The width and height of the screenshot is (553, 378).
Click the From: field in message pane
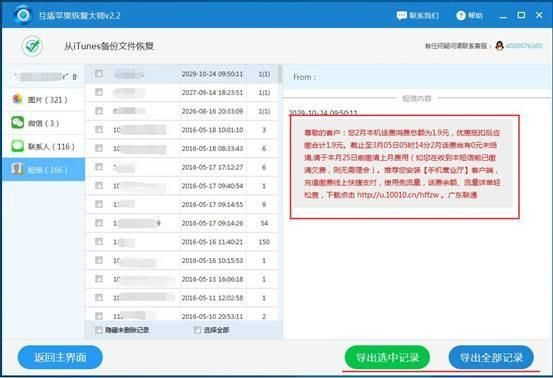pos(417,77)
